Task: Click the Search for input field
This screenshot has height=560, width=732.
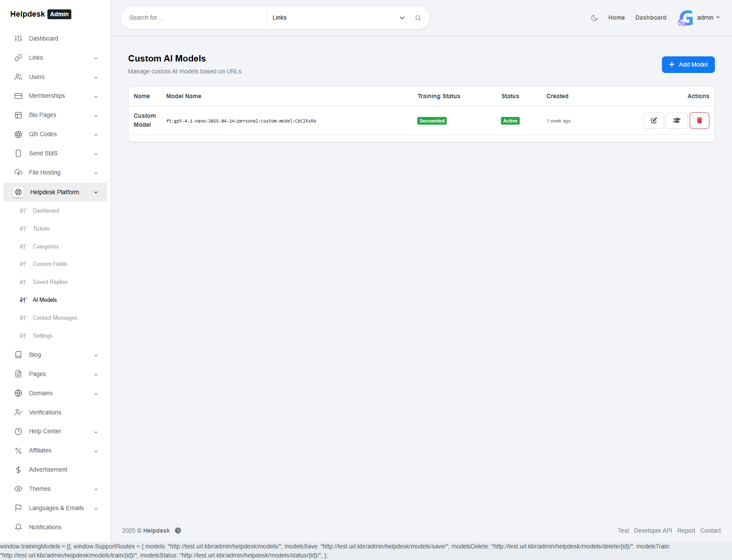Action: (194, 18)
